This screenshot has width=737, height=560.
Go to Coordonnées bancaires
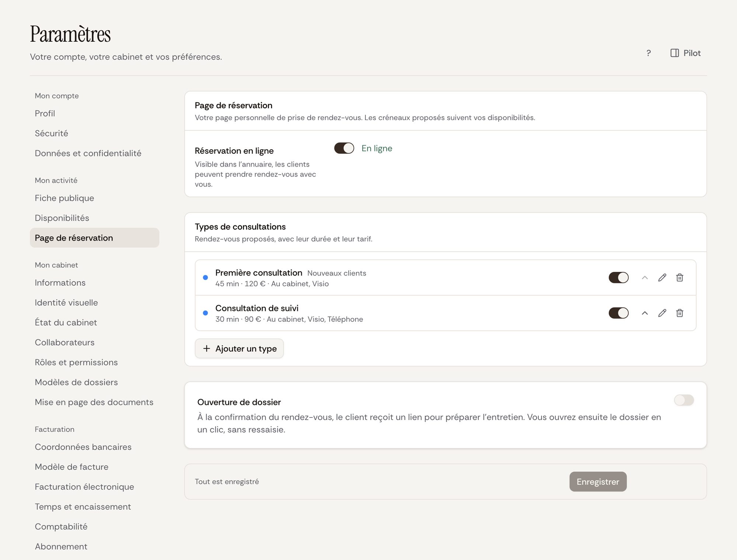tap(95, 447)
